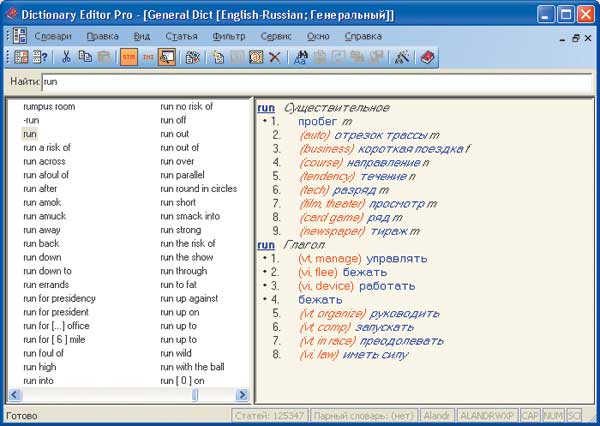
Task: Close the inner dictionary document window
Action: click(588, 38)
